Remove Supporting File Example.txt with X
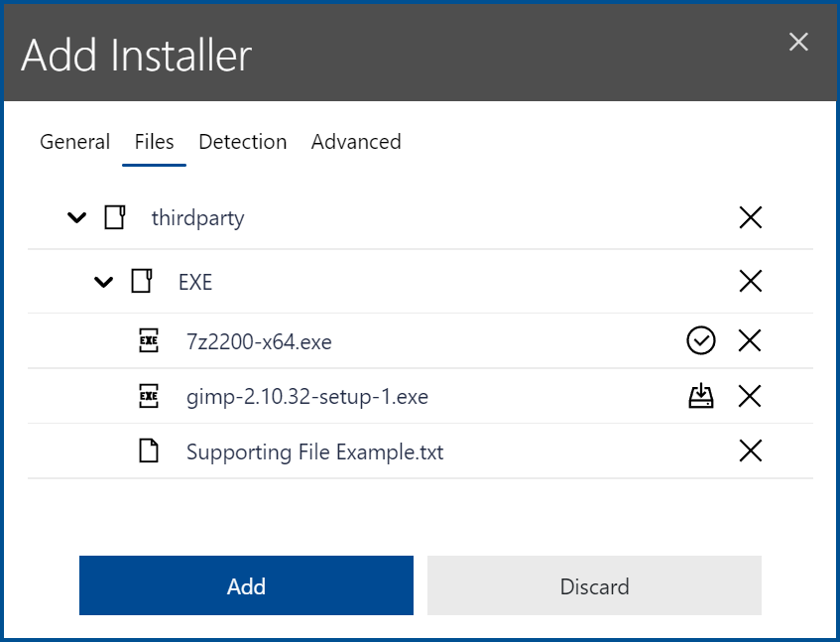This screenshot has width=840, height=642. coord(751,450)
